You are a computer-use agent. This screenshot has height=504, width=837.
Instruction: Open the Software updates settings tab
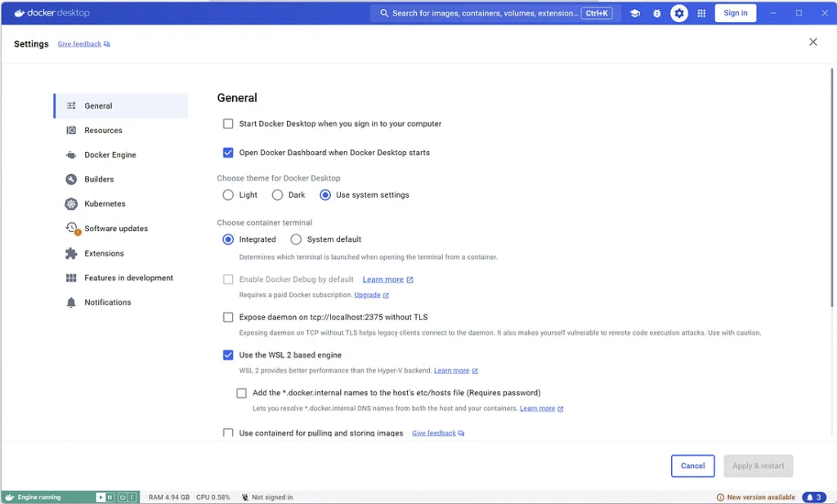tap(121, 228)
